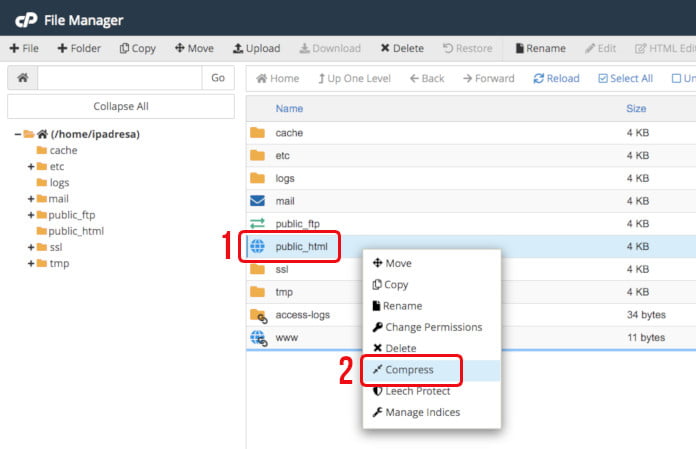Image resolution: width=696 pixels, height=449 pixels.
Task: Click the Copy toolbar button
Action: click(138, 48)
